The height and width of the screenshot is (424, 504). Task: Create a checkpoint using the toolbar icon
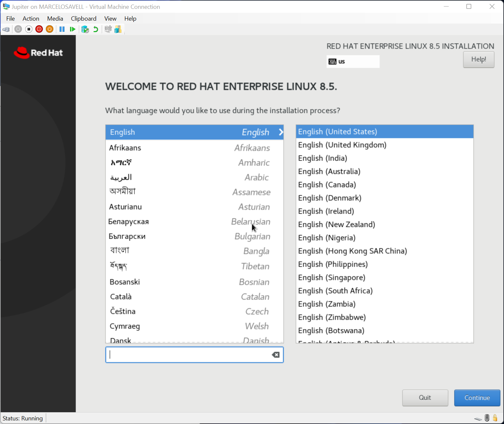85,29
